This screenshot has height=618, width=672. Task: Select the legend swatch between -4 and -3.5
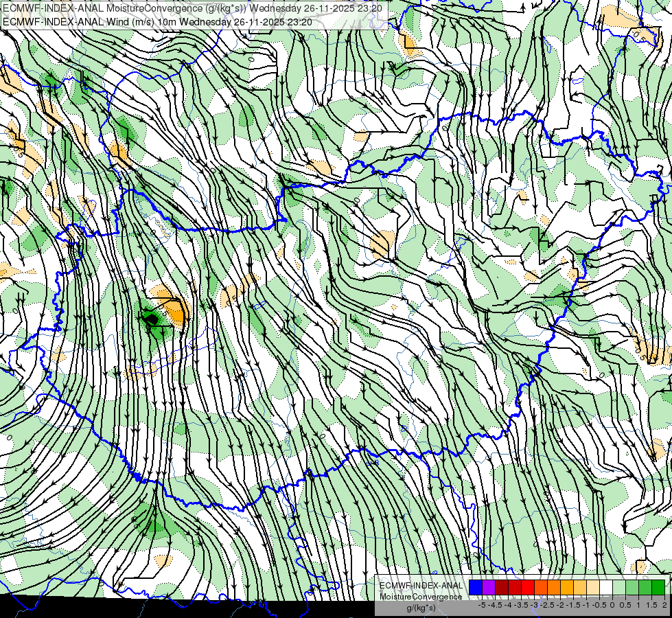(x=515, y=587)
